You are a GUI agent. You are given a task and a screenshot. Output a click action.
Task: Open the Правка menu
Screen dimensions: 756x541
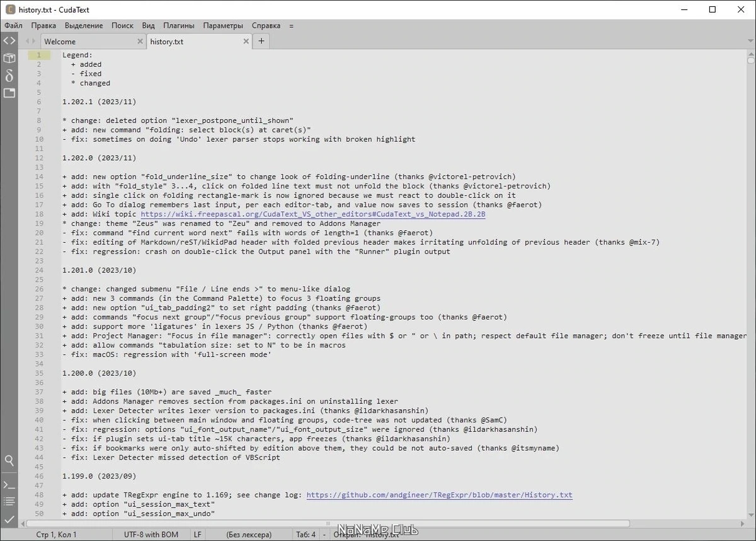point(43,26)
